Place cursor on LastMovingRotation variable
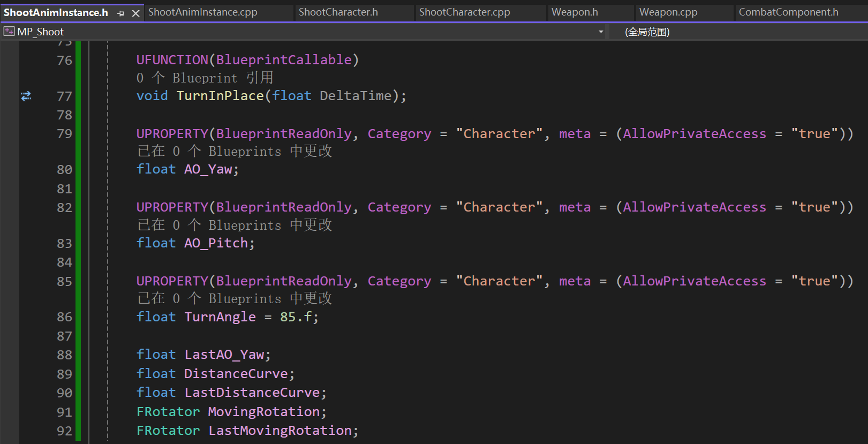Image resolution: width=868 pixels, height=444 pixels. 280,431
